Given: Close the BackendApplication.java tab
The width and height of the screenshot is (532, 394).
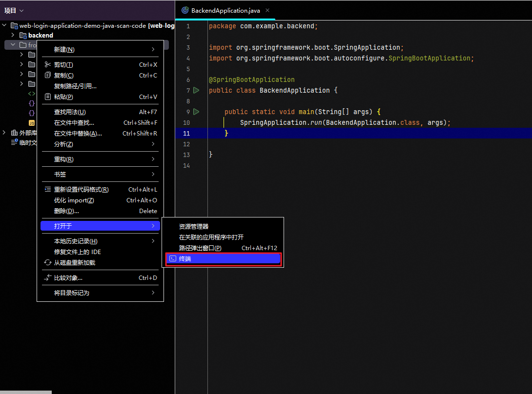Looking at the screenshot, I should tap(267, 11).
